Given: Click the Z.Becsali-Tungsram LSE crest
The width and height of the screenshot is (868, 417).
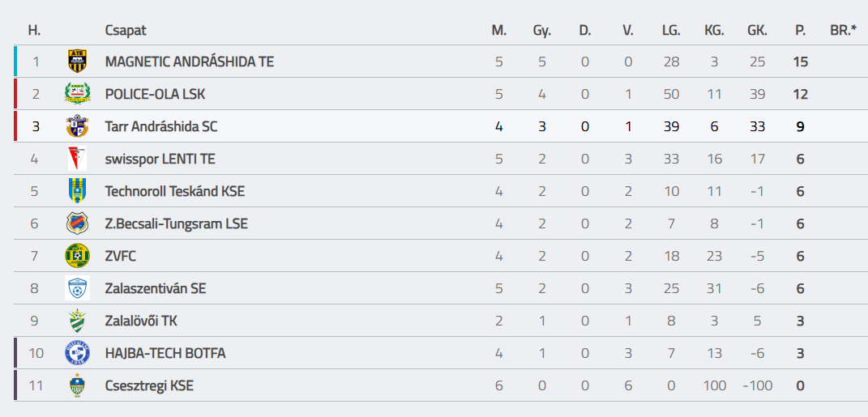Looking at the screenshot, I should pos(77,223).
